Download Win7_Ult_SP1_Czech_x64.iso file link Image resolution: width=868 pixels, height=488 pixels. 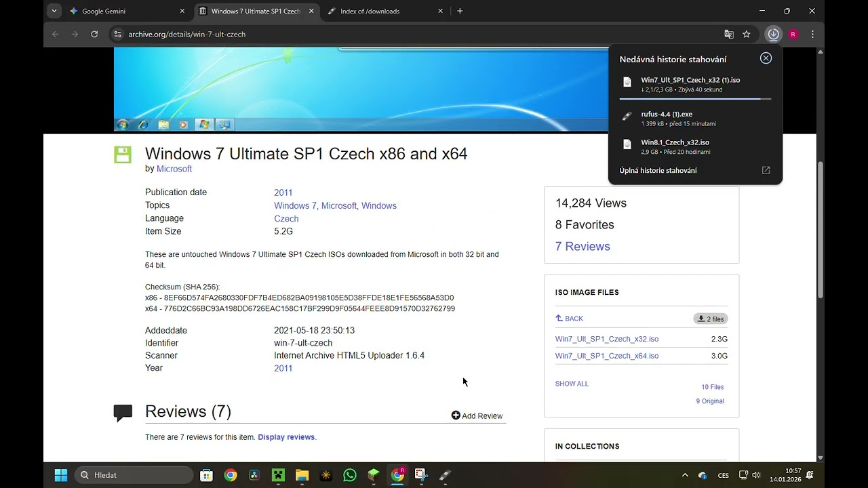coord(607,356)
